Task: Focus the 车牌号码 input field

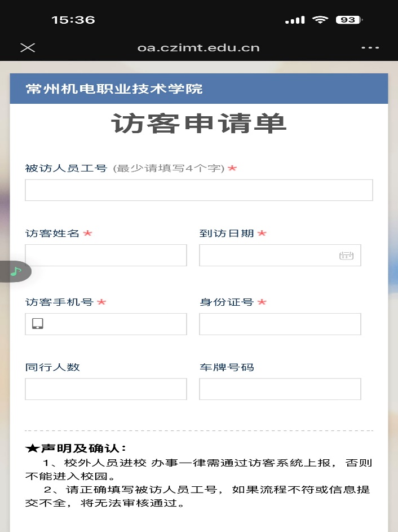Action: (280, 389)
